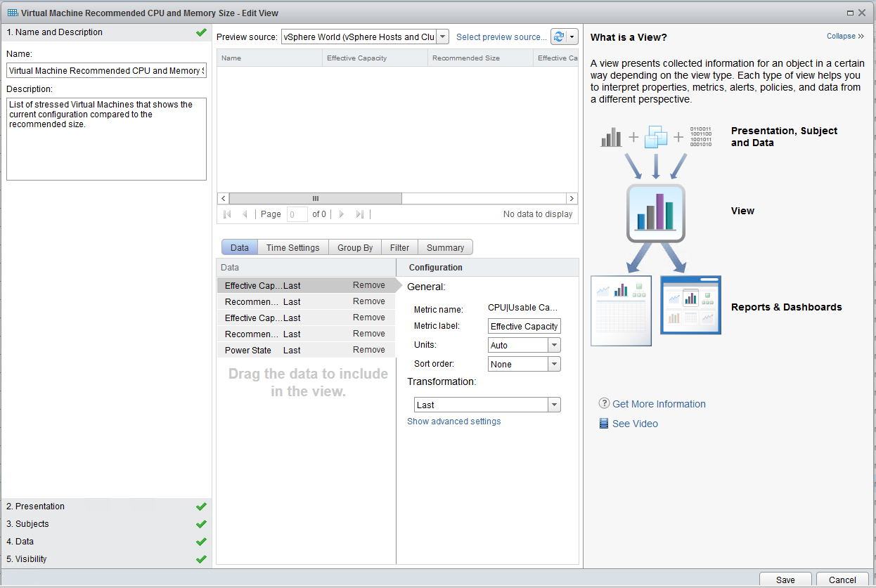Screen dimensions: 876x588
Task: Click the refresh preview icon
Action: pos(559,37)
